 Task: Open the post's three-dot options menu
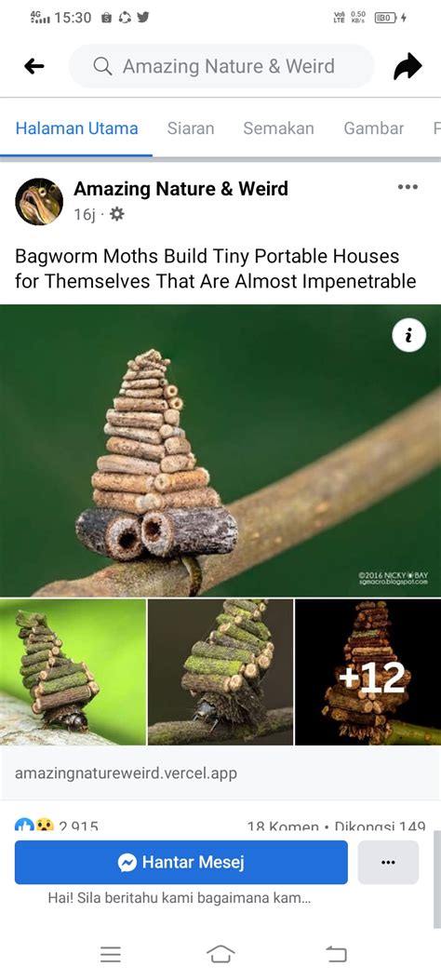(408, 187)
